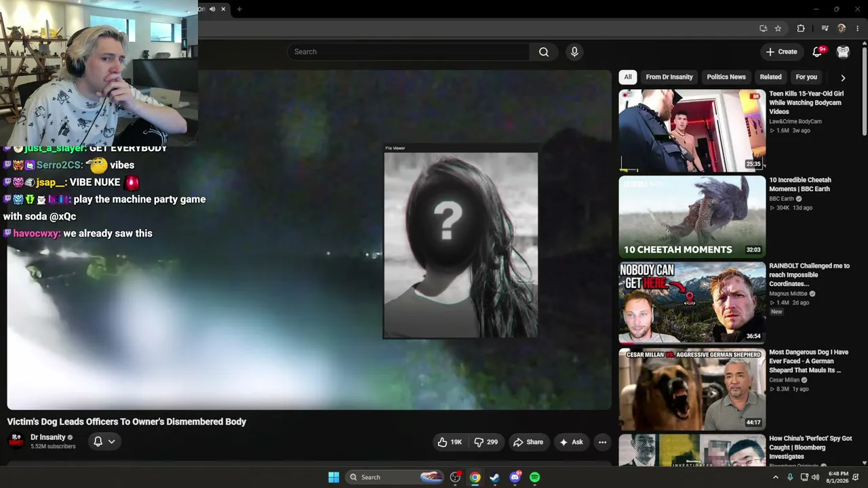The image size is (868, 488).
Task: Click the 'Nobody Can Get Here' thumbnail
Action: point(692,303)
